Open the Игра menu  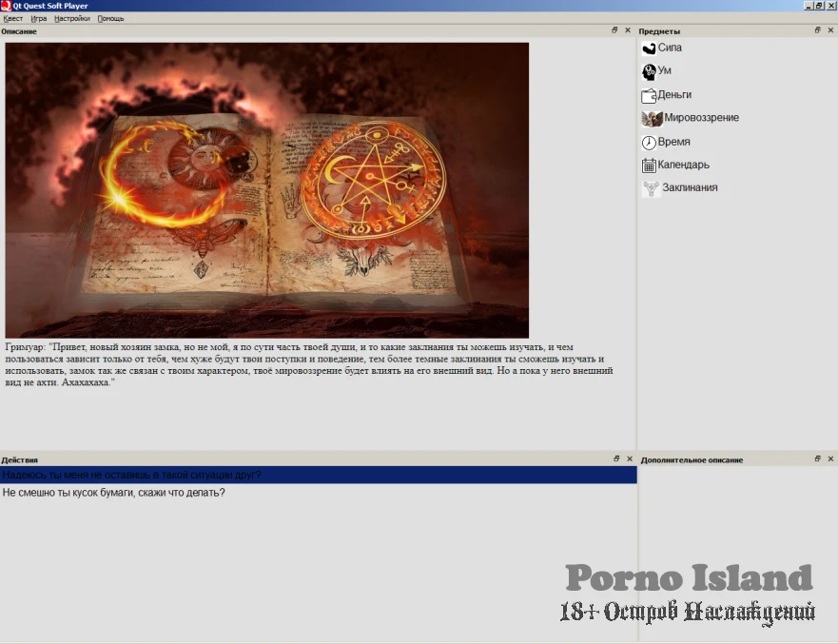pyautogui.click(x=38, y=18)
